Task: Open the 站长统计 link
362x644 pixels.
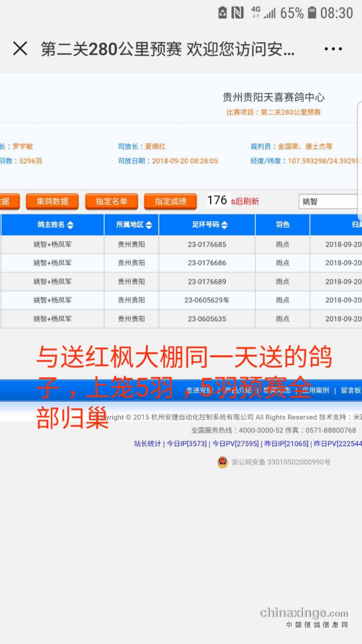Action: pos(147,444)
